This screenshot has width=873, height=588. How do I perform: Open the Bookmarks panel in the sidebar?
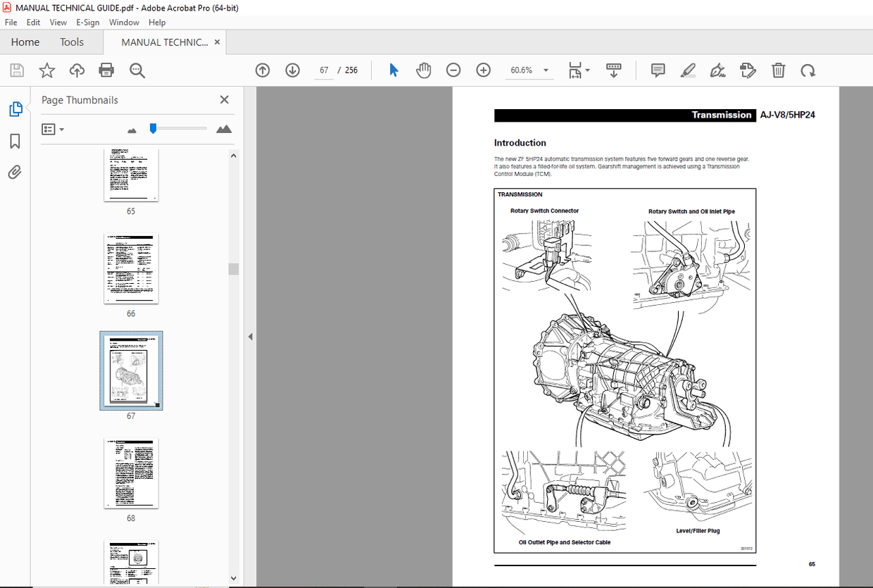(15, 141)
